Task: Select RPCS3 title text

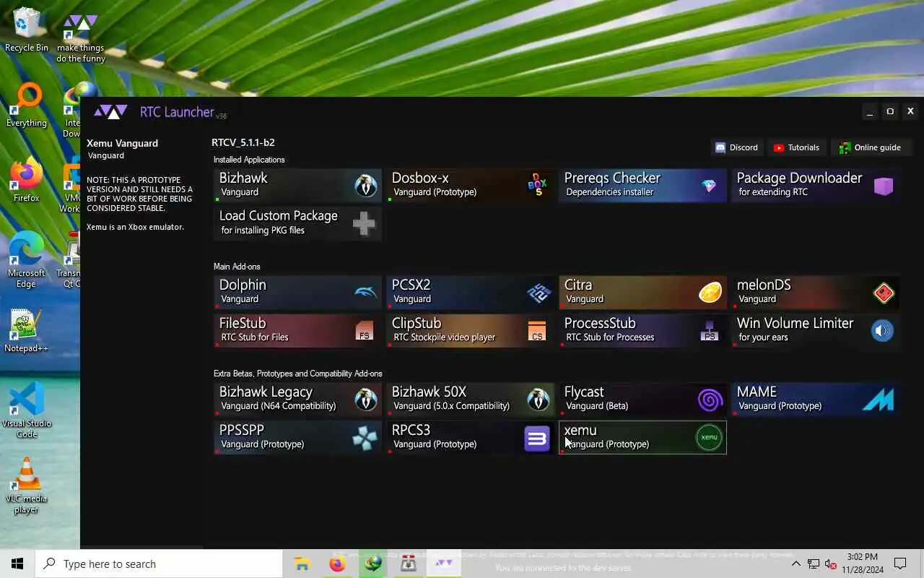Action: pos(411,430)
